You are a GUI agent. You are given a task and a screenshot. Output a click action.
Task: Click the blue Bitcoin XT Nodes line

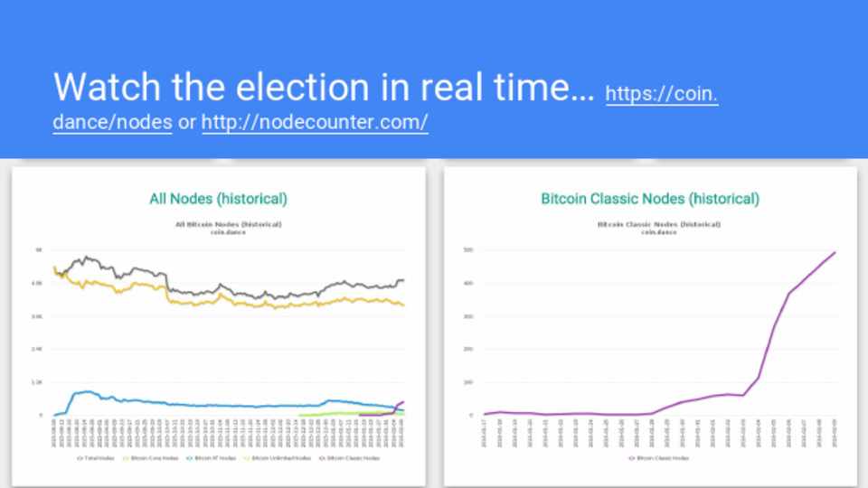click(226, 405)
